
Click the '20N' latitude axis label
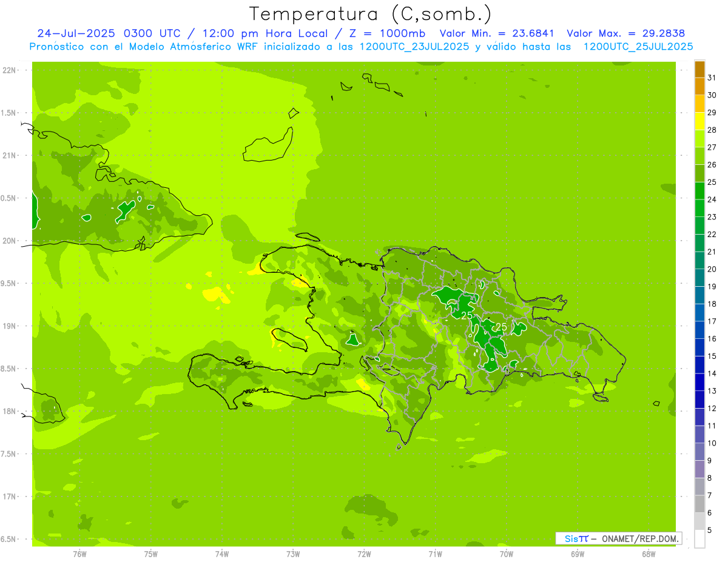(10, 241)
